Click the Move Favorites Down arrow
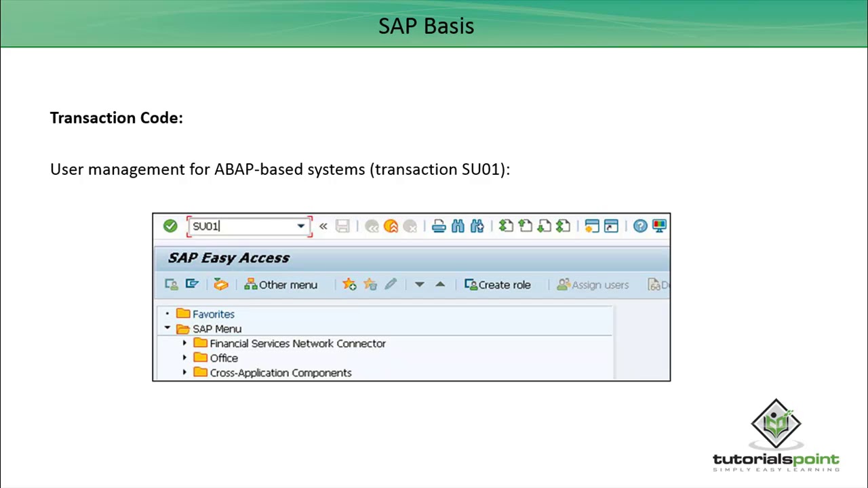This screenshot has height=488, width=868. [x=419, y=285]
